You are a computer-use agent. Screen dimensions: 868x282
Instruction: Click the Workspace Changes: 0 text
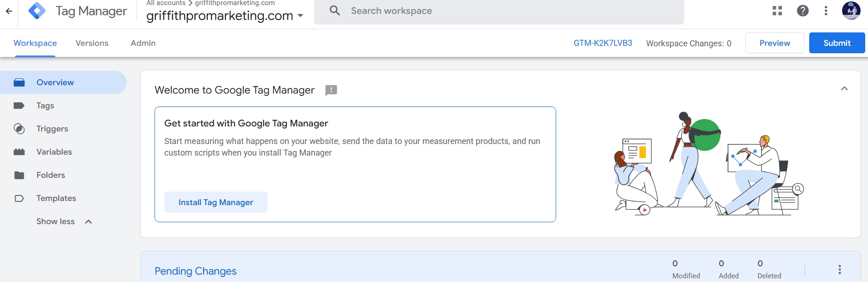pos(688,44)
